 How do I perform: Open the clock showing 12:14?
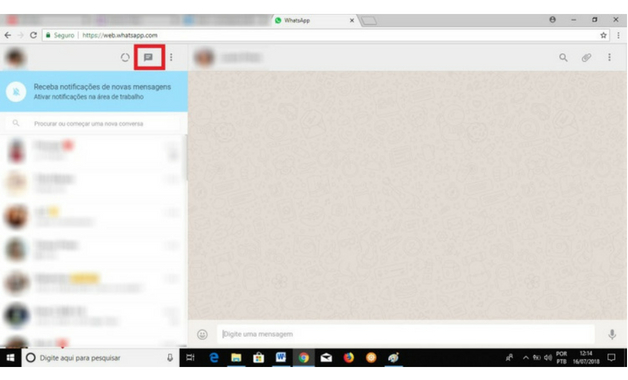(586, 358)
